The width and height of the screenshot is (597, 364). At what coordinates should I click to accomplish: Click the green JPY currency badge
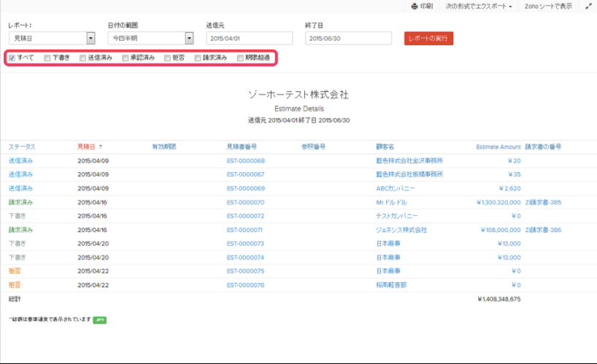tap(99, 320)
